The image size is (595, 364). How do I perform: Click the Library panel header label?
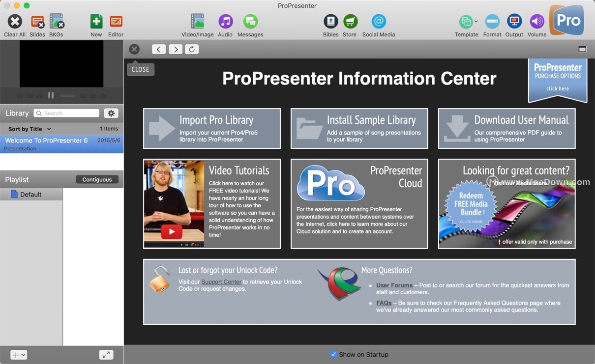tap(17, 113)
